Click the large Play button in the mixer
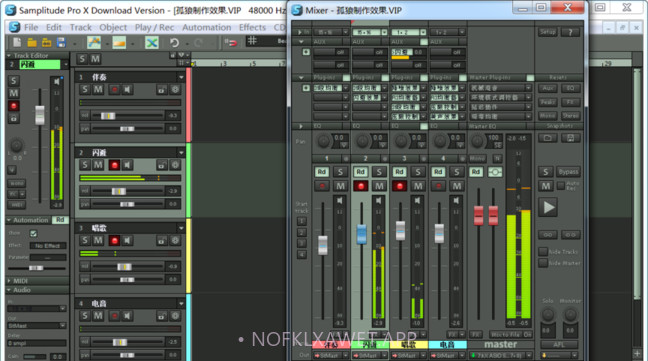The width and height of the screenshot is (648, 361). pos(548,207)
